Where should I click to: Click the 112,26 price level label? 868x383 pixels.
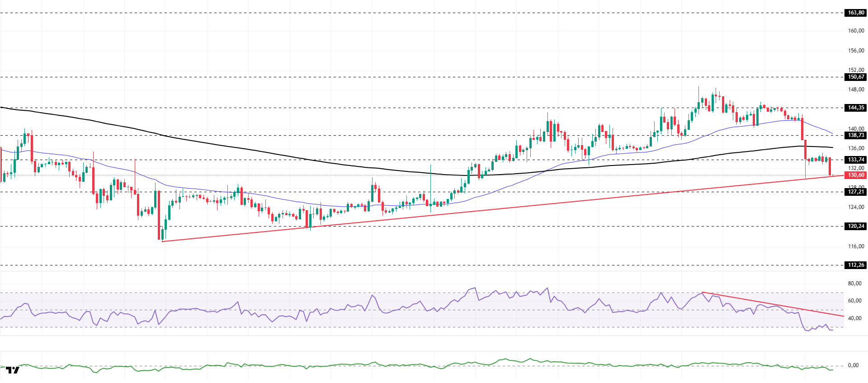[x=855, y=265]
